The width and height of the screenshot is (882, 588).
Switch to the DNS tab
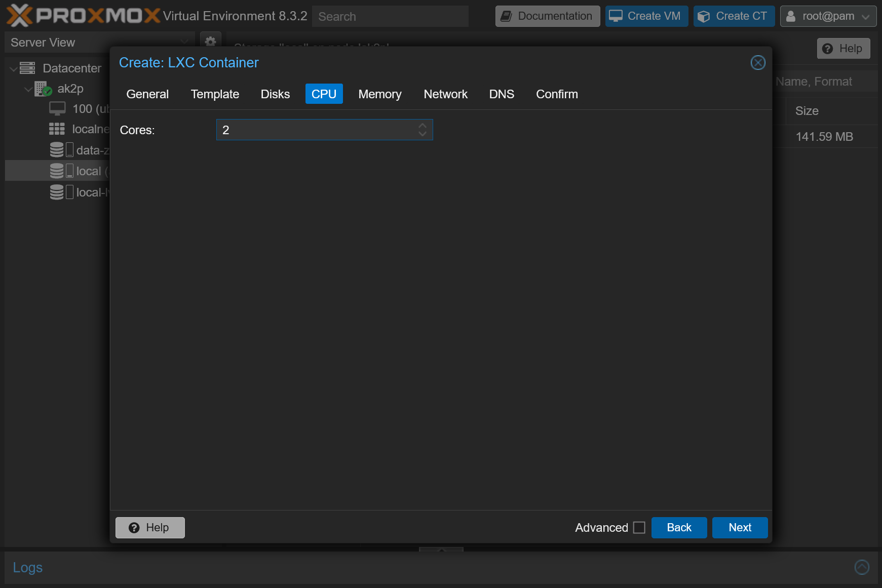coord(502,94)
